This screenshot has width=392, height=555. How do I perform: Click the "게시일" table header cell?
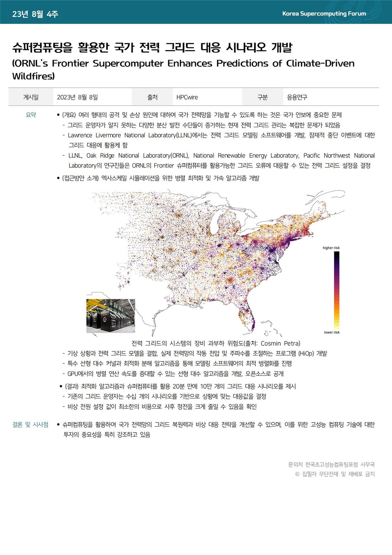31,97
